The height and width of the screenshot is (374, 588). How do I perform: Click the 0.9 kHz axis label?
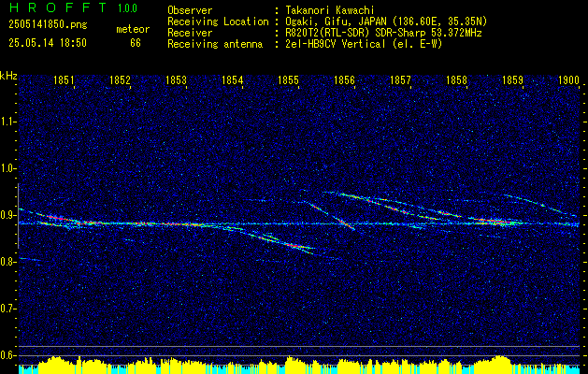click(8, 215)
